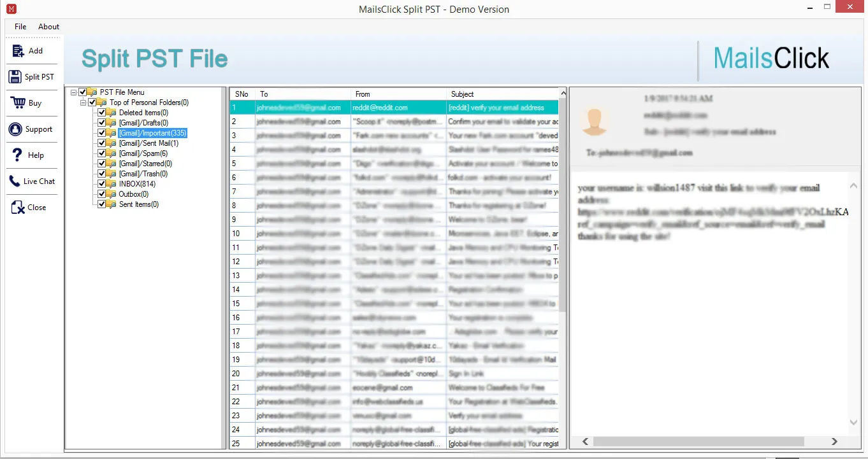
Task: Select the Sent Items(0) folder
Action: (x=139, y=204)
